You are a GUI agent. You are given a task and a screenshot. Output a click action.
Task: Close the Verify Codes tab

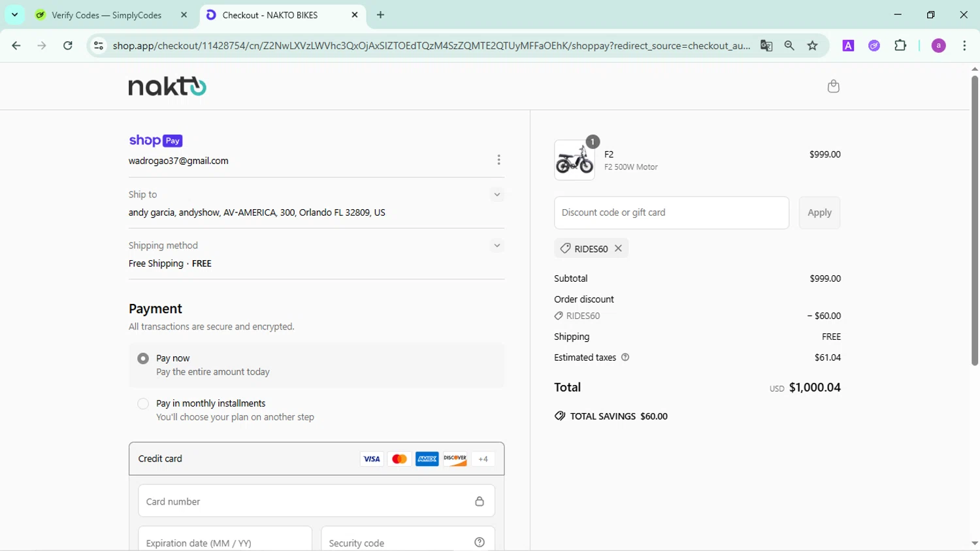[184, 15]
